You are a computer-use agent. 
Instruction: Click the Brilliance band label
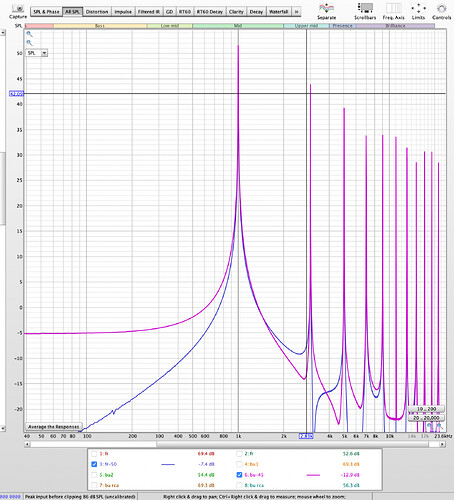(x=395, y=26)
